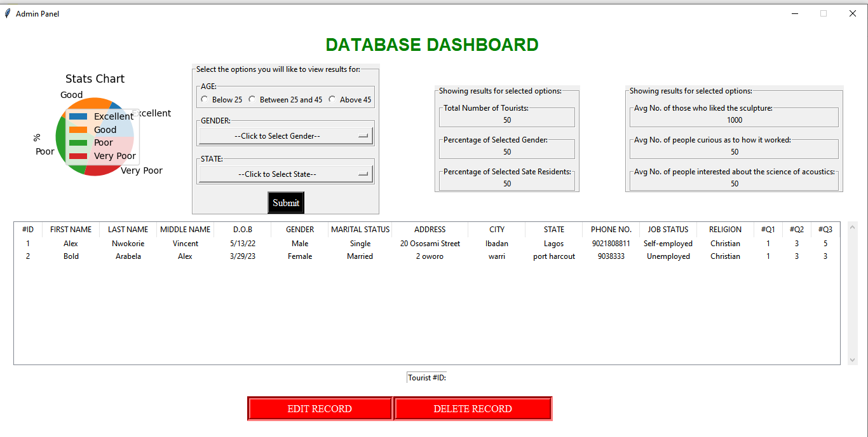Click the Married marital status cell

pyautogui.click(x=360, y=256)
